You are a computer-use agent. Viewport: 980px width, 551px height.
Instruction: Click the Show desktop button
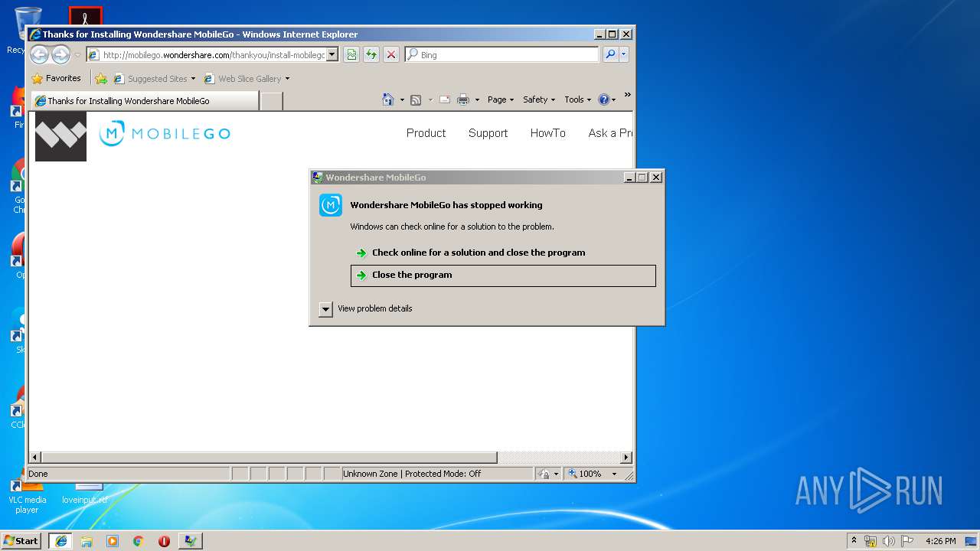972,541
